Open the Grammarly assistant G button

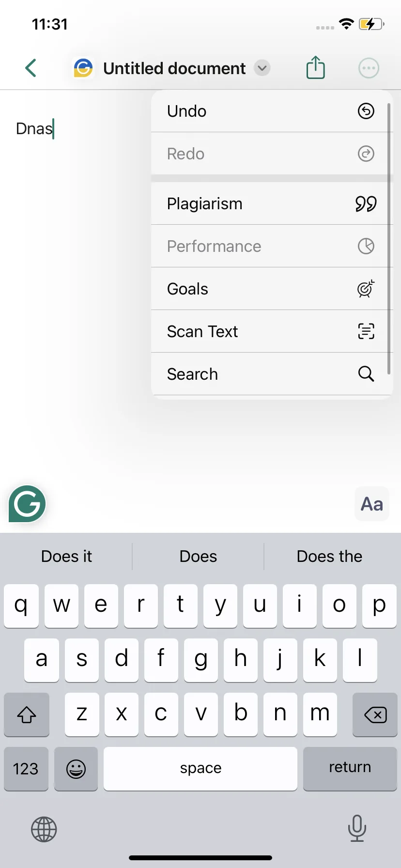pyautogui.click(x=27, y=504)
